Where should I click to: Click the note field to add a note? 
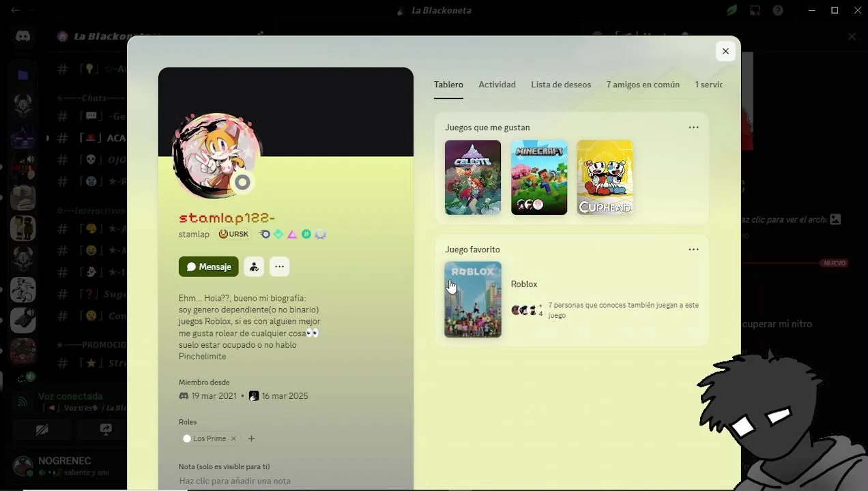286,481
